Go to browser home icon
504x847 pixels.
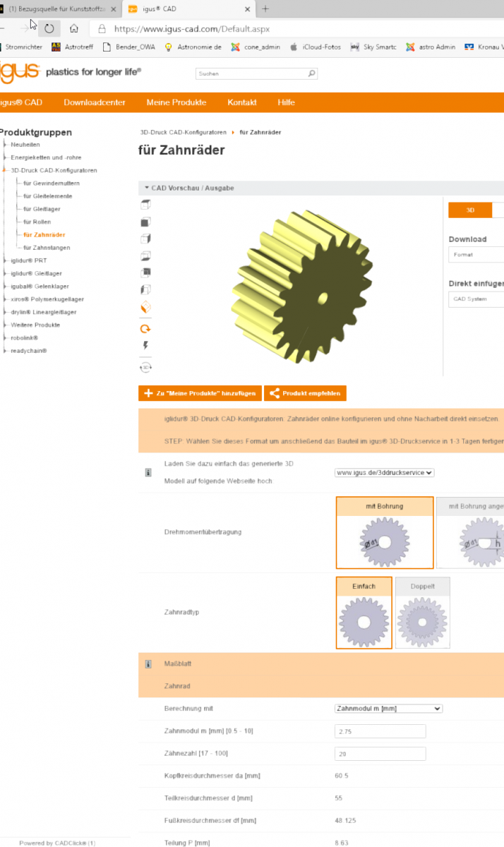pos(74,29)
